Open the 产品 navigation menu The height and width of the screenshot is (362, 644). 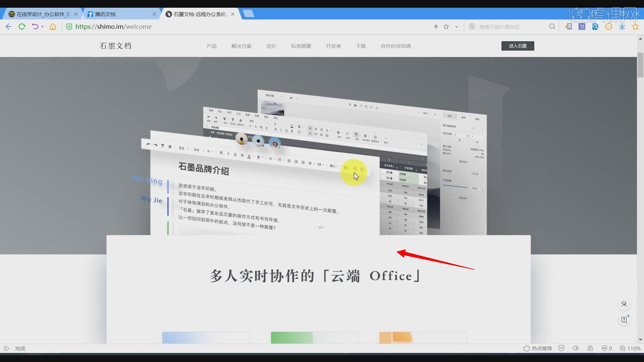[211, 46]
